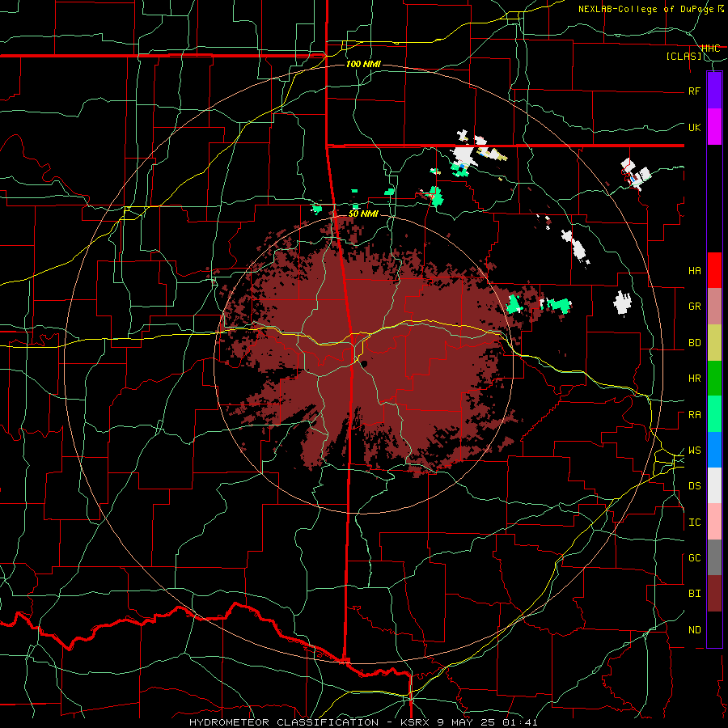The width and height of the screenshot is (728, 728).
Task: Click the HR heavy rain green swatch
Action: 714,378
